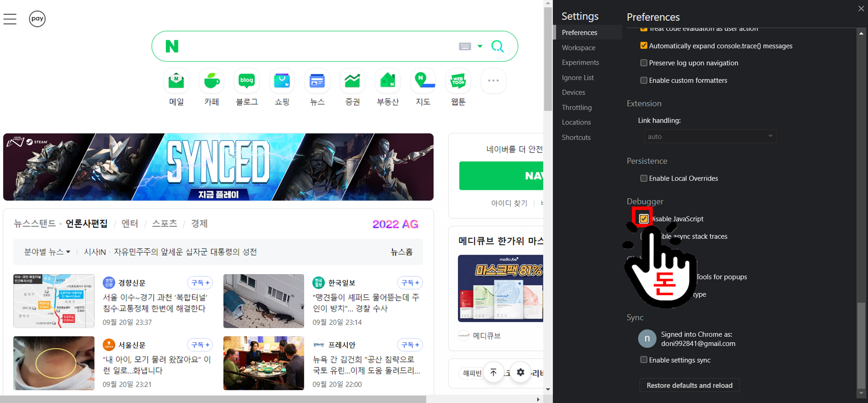Expand the 분야별 뉴스 dropdown
The height and width of the screenshot is (403, 868).
pos(47,252)
